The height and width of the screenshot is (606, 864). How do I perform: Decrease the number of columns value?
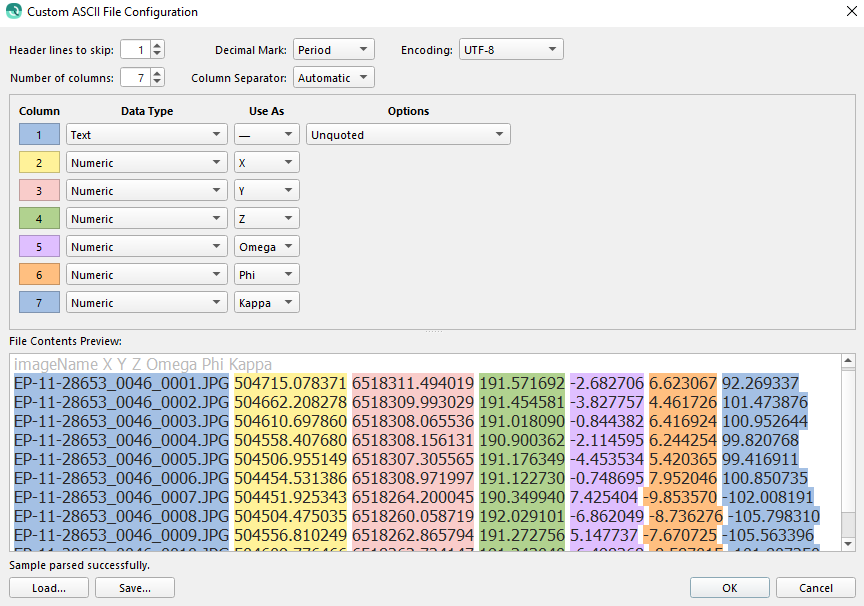coord(158,82)
